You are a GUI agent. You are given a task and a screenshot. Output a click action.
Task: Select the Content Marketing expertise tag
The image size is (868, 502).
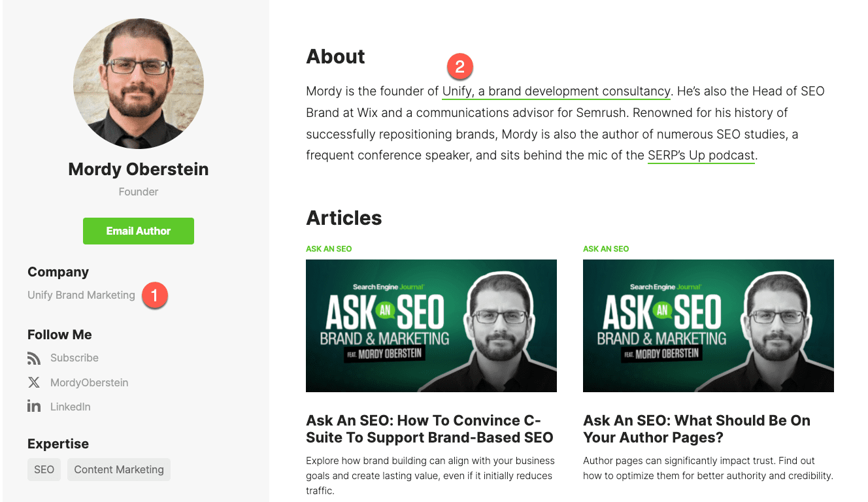(x=119, y=469)
